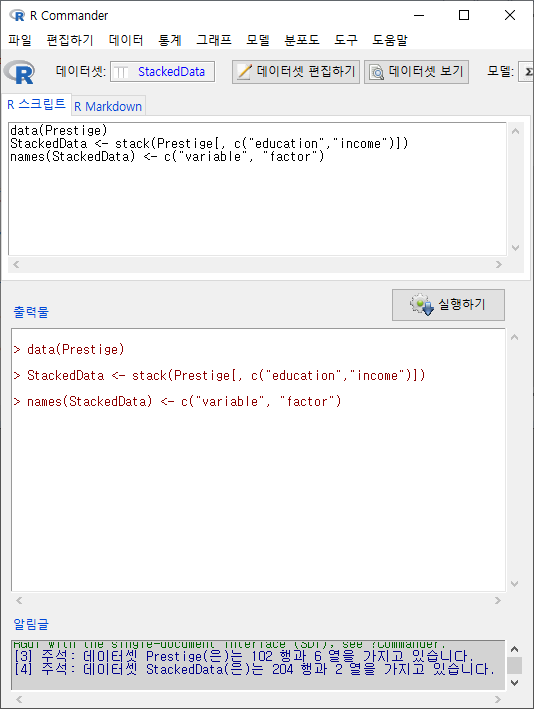Screen dimensions: 534x709
Task: Click output pane scroll up arrow
Action: (515, 337)
